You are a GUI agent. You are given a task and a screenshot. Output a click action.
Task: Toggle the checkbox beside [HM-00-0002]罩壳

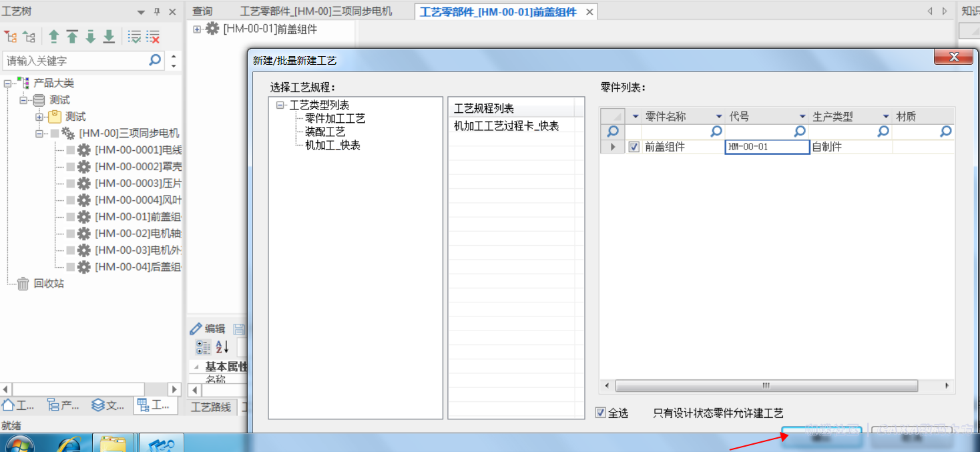[70, 167]
